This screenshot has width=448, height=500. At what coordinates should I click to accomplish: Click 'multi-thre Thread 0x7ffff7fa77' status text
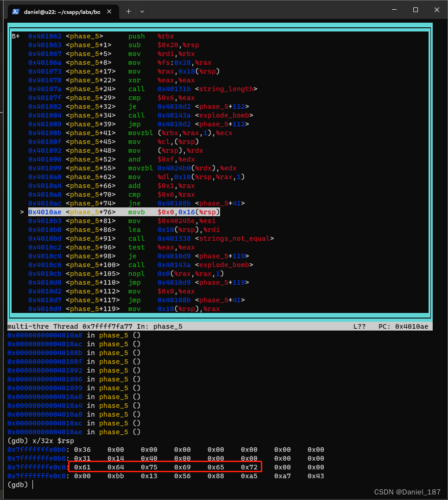click(x=70, y=326)
